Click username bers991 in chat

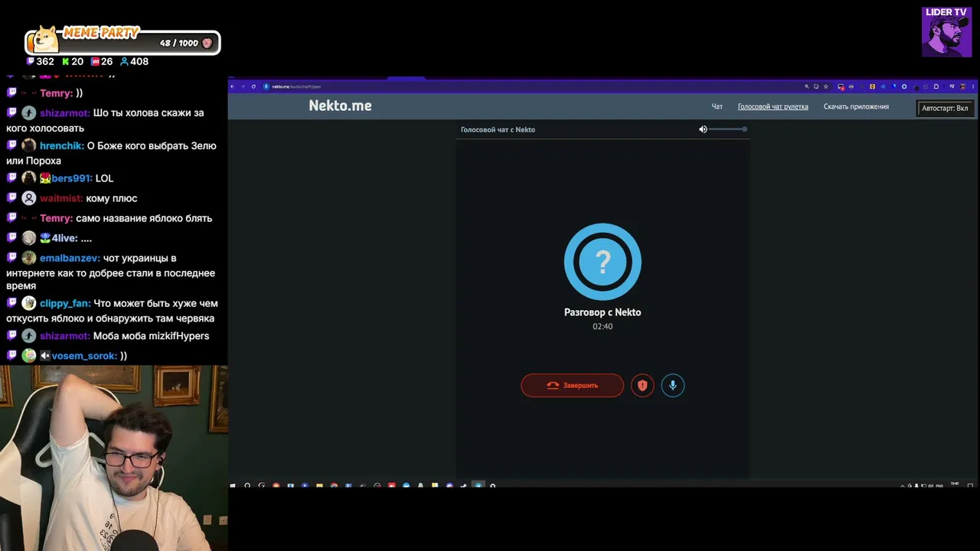[x=72, y=178]
